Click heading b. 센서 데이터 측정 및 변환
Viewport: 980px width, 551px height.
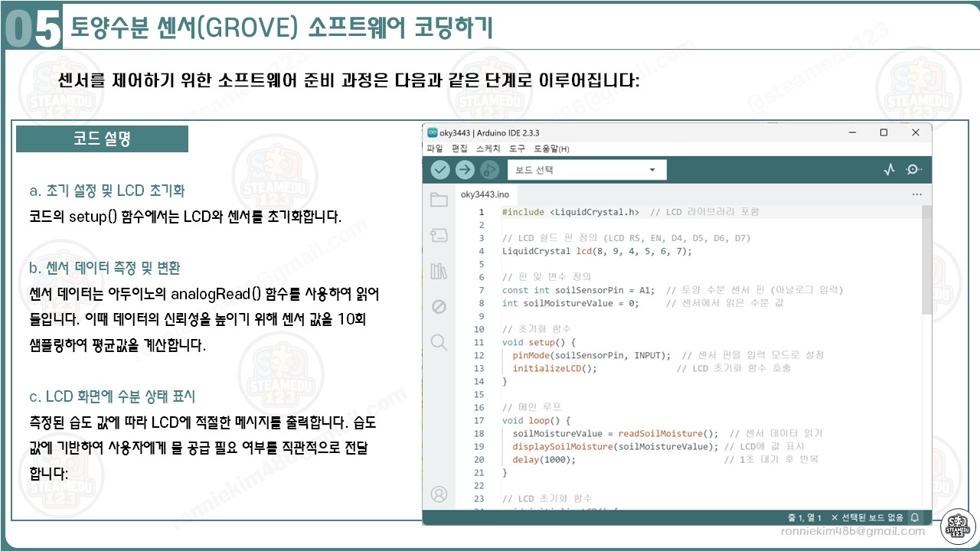coord(104,268)
